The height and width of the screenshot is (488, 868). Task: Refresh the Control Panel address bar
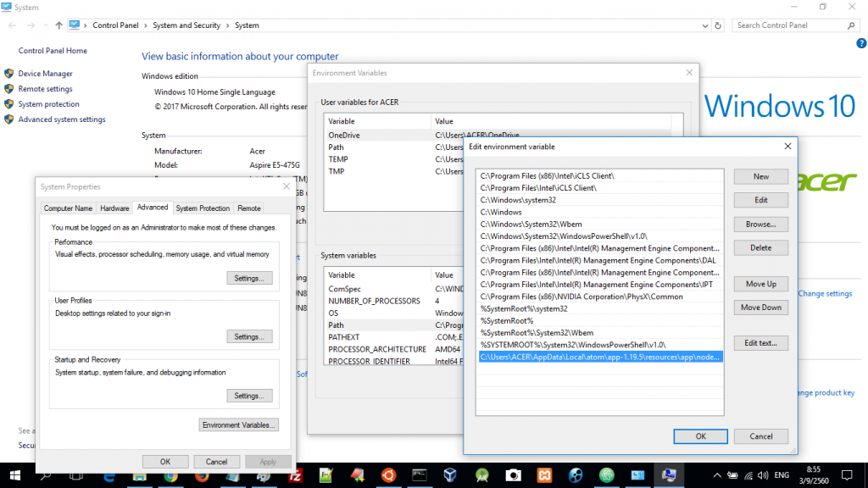coord(718,25)
